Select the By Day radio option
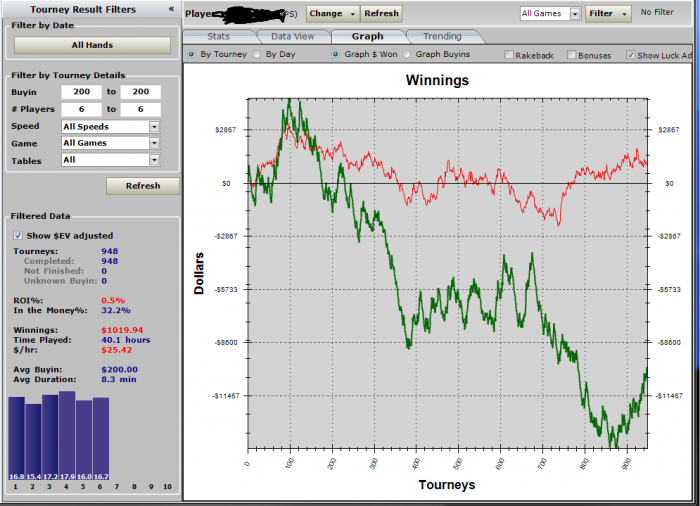Screen dimensions: 700x506 [257, 54]
